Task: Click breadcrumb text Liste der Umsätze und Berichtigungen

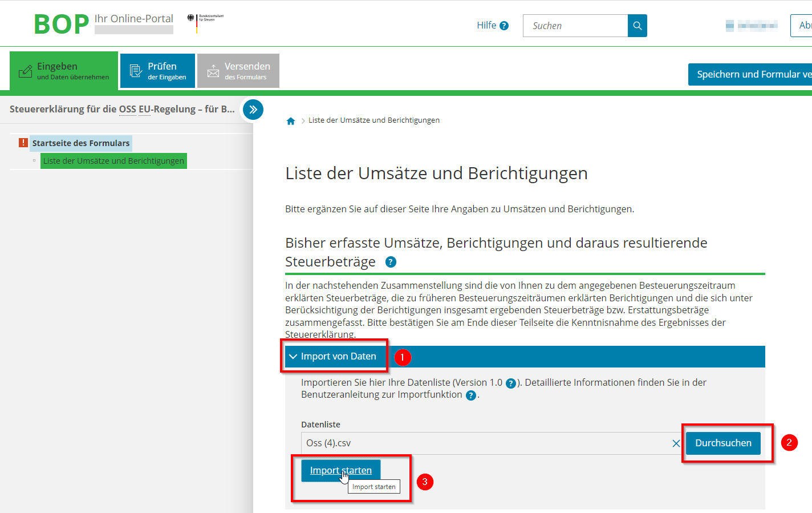Action: point(374,120)
